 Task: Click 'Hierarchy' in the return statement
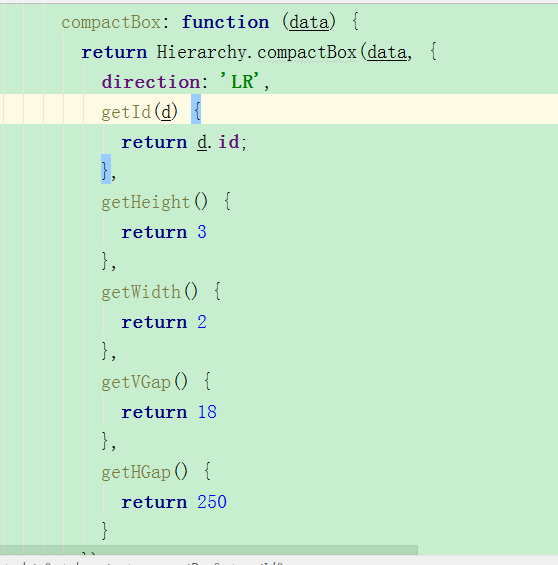(201, 53)
